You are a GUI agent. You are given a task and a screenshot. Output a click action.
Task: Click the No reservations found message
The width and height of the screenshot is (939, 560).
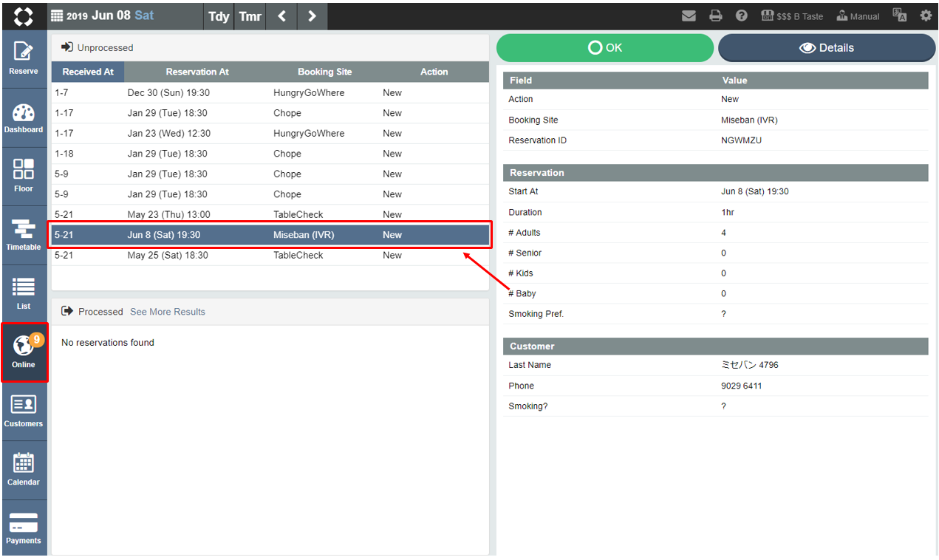click(x=108, y=343)
